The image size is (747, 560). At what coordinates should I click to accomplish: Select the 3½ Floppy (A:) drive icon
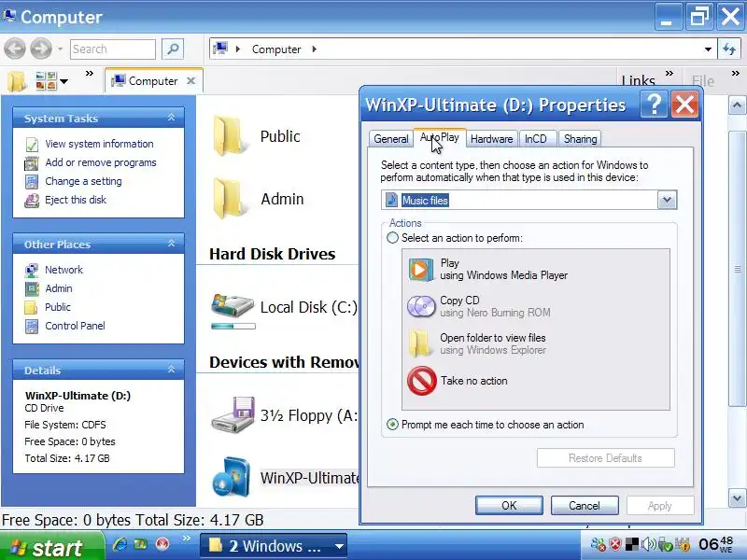(x=233, y=414)
